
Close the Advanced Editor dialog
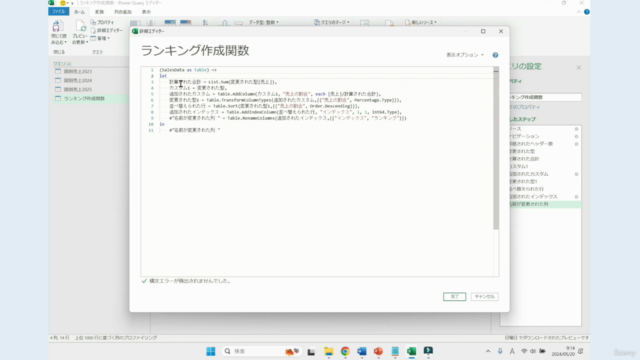501,31
